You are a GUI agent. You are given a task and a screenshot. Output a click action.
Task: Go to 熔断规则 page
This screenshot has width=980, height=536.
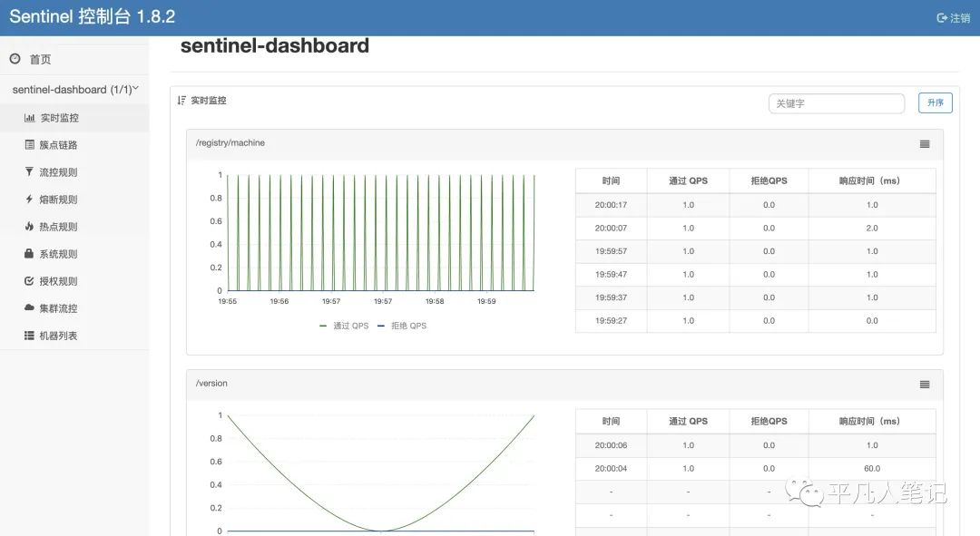coord(74,200)
